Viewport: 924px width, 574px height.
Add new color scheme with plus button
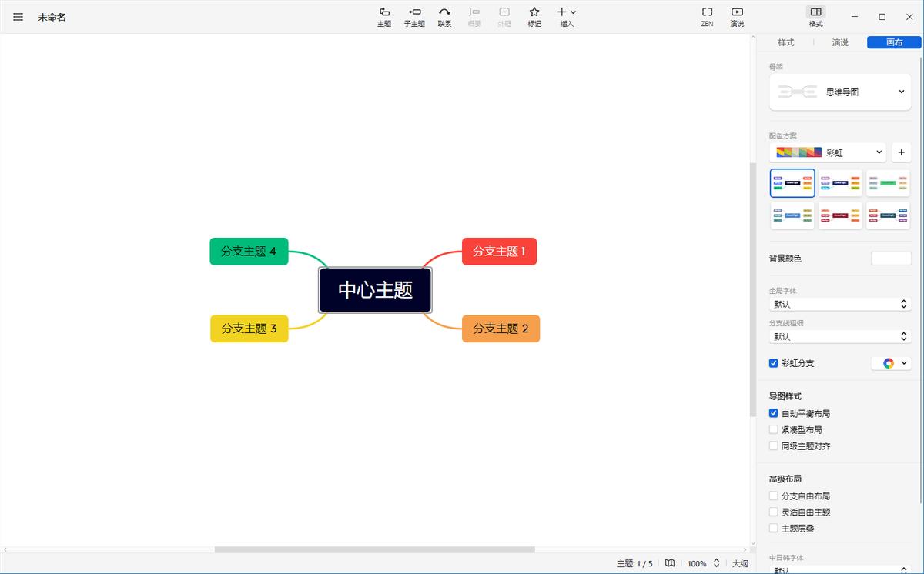(x=901, y=152)
